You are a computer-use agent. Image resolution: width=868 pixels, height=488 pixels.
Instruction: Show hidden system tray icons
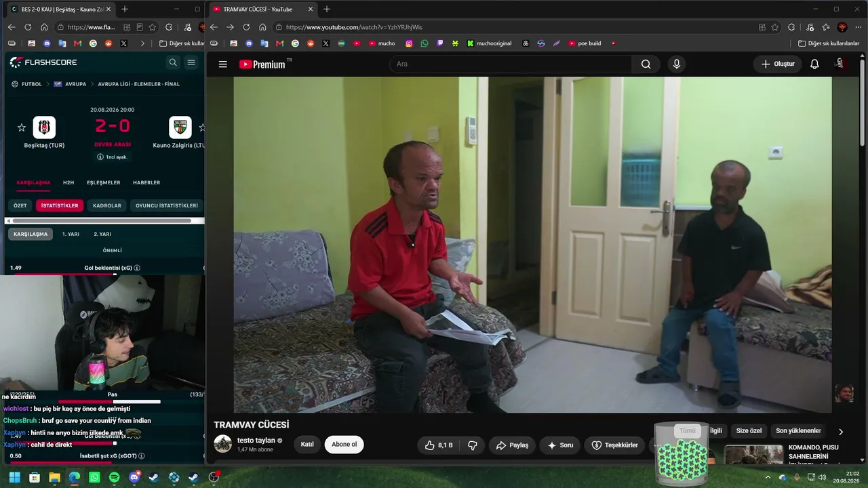(x=768, y=477)
